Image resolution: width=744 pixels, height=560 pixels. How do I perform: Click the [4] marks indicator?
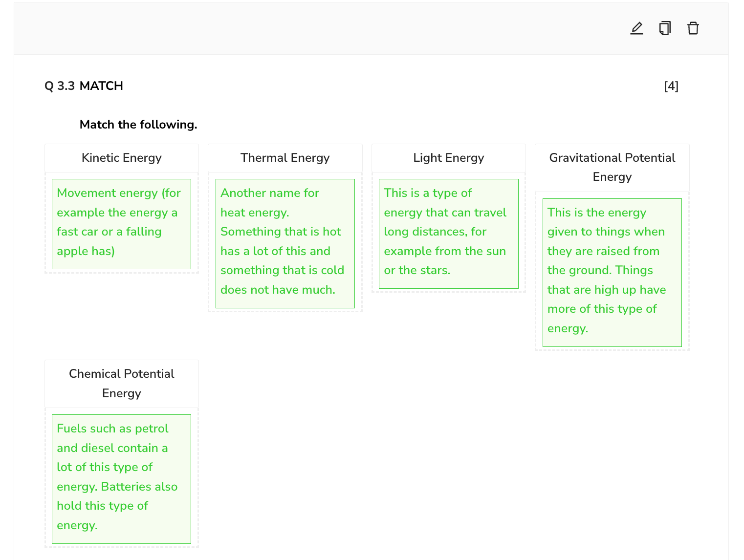click(x=671, y=86)
